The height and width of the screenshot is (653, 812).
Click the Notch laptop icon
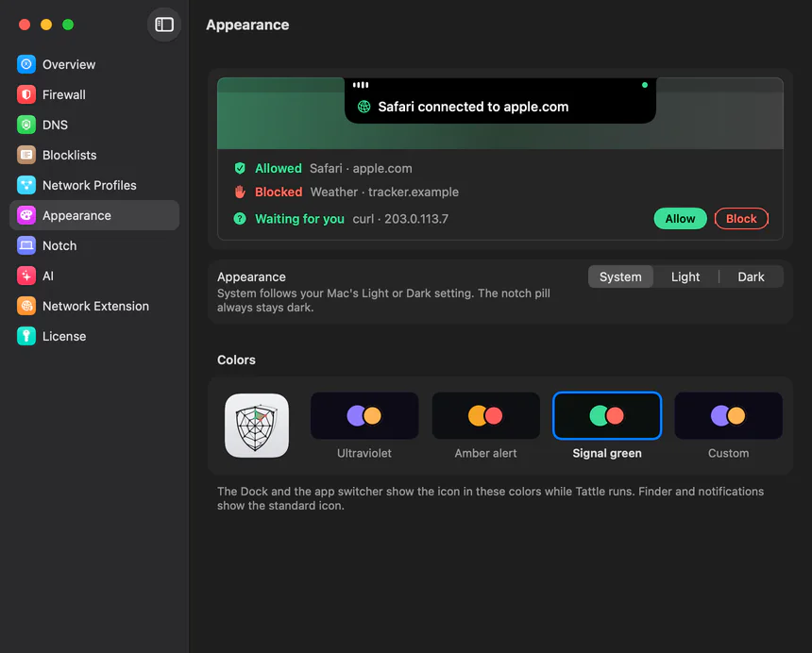(26, 245)
